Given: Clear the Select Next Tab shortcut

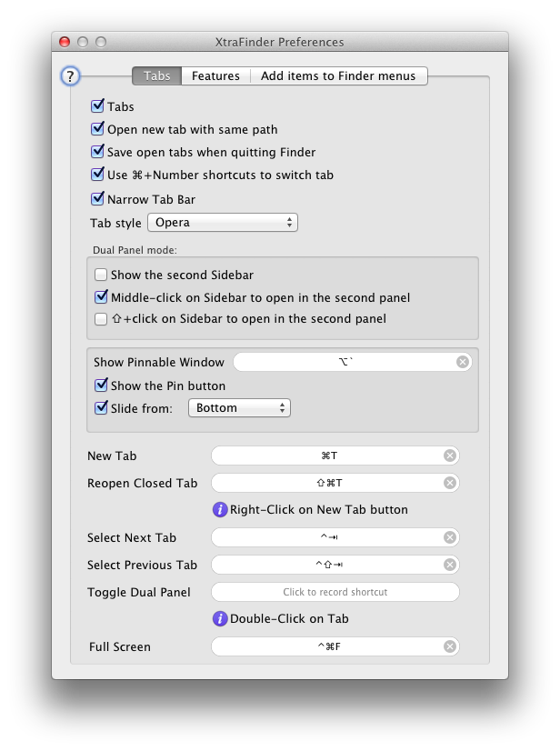Looking at the screenshot, I should tap(449, 537).
